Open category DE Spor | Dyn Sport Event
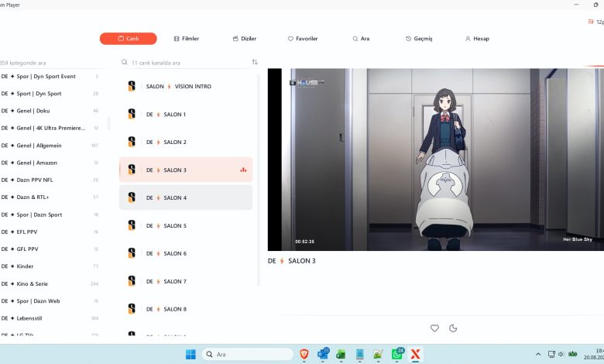 click(50, 76)
